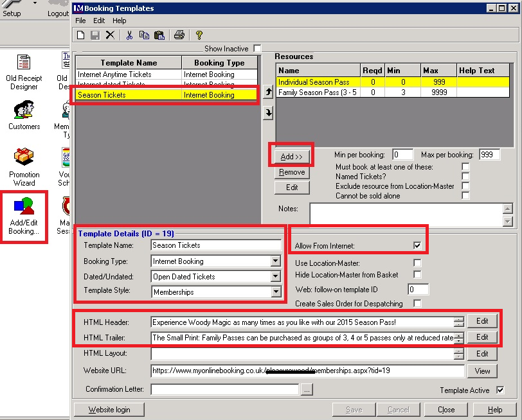Image resolution: width=522 pixels, height=420 pixels.
Task: Click the Edit resource button
Action: click(292, 188)
